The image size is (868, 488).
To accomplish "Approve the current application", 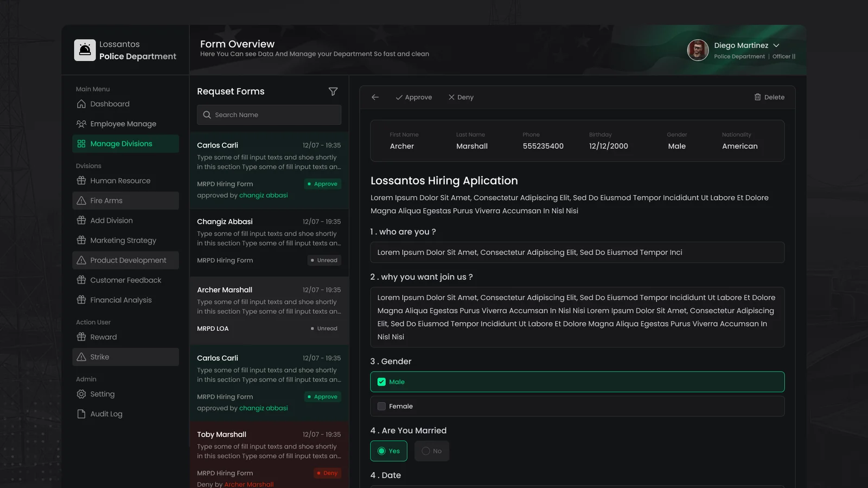I will (414, 98).
